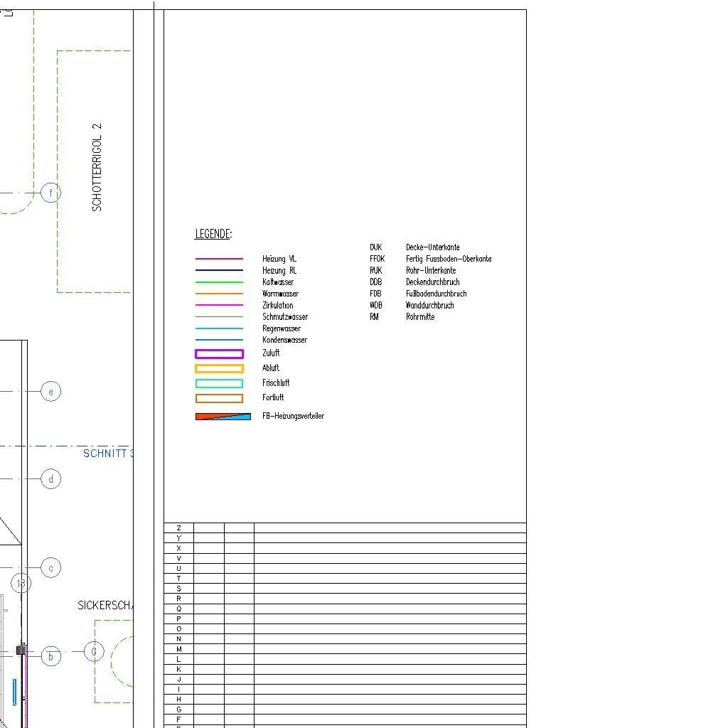This screenshot has width=728, height=728.
Task: Click the DUK abbreviation in the legend
Action: (375, 247)
